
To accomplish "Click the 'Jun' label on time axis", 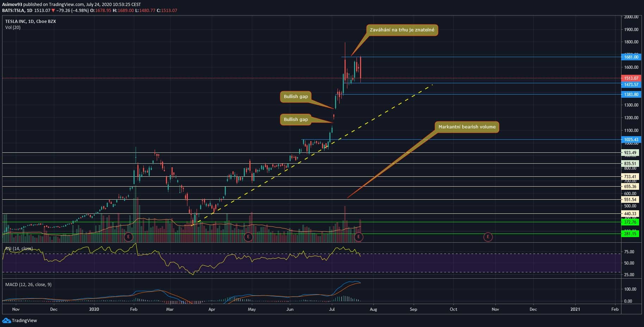I will 290,309.
